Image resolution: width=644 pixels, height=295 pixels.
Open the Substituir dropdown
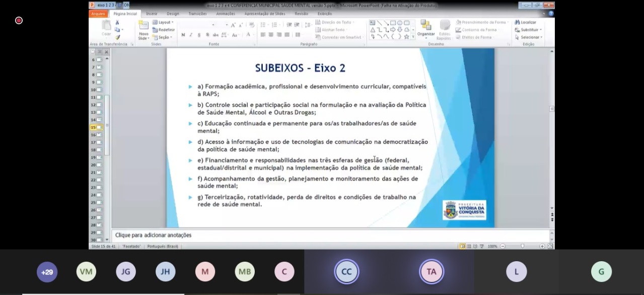528,30
